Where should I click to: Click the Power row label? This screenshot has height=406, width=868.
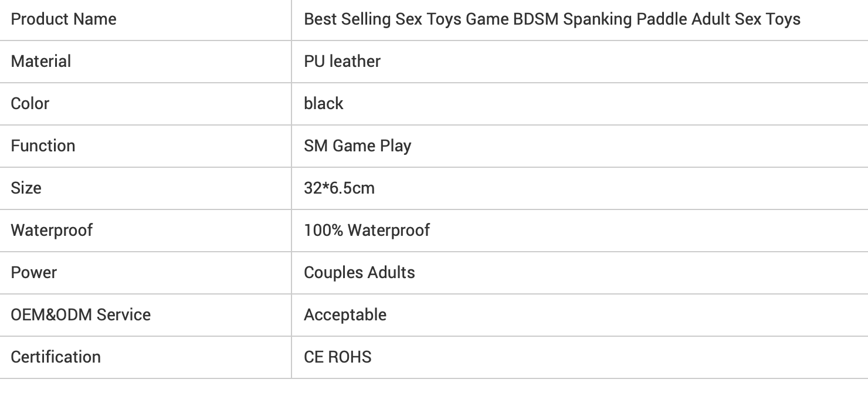[33, 272]
